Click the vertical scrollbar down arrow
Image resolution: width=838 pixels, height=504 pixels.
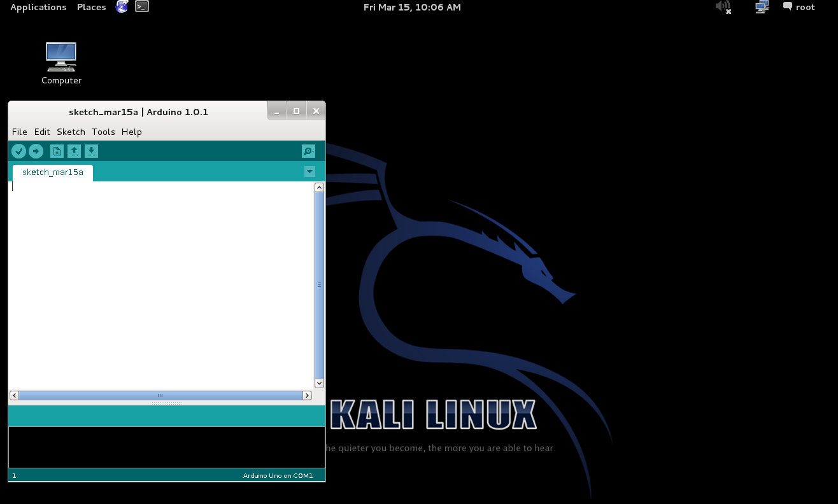pos(320,383)
